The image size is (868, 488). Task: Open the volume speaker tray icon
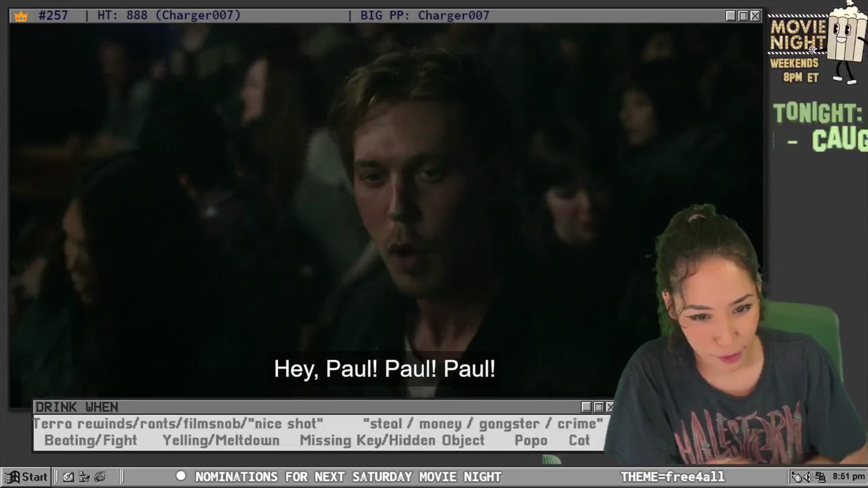(x=808, y=477)
